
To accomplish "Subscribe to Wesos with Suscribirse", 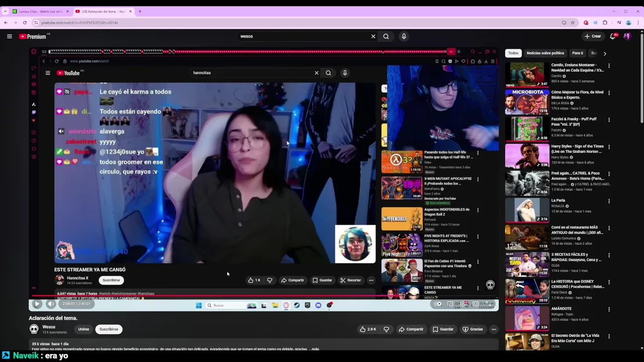I will point(109,329).
